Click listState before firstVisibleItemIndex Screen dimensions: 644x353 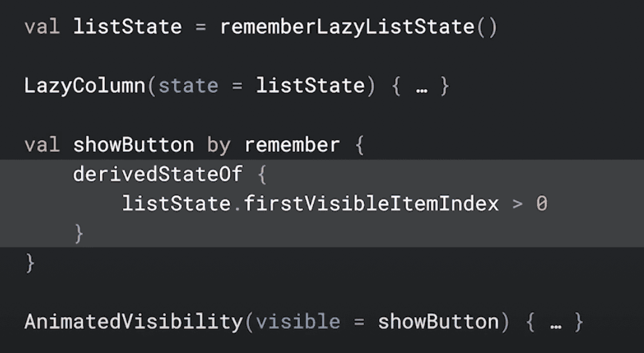click(176, 204)
